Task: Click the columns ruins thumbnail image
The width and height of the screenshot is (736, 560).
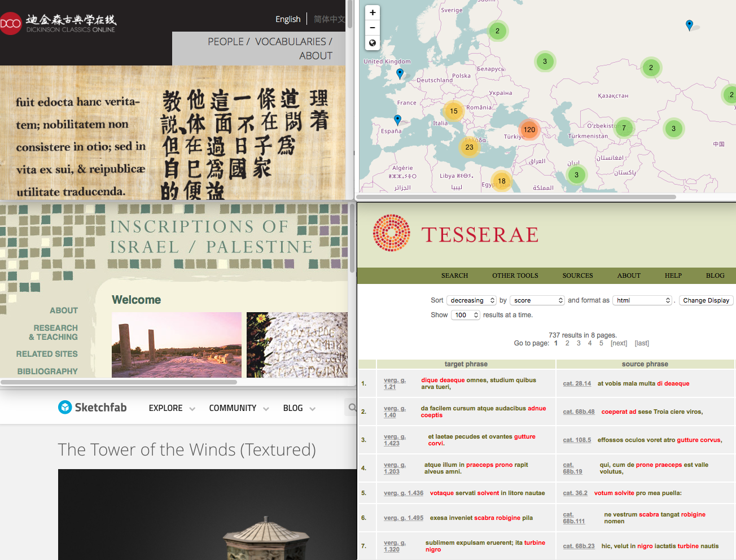Action: coord(177,345)
